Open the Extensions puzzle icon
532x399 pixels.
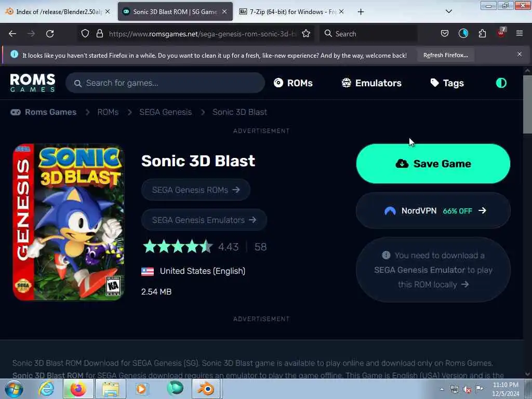click(x=482, y=33)
